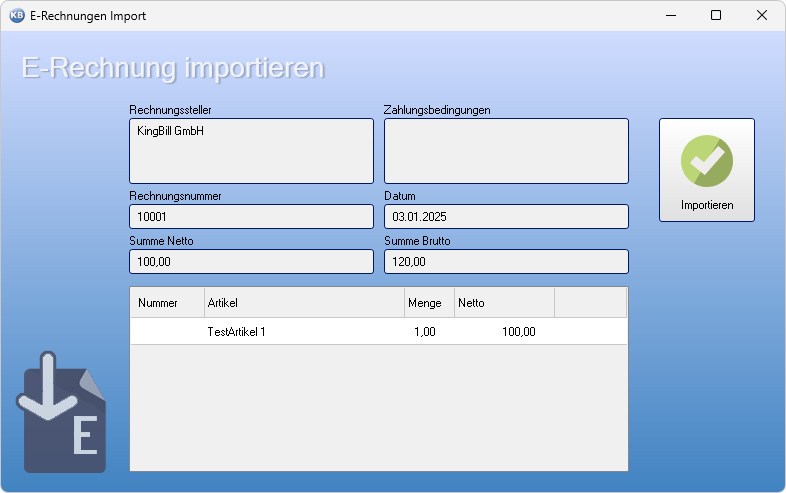
Task: Close the E-Rechnungen Import window
Action: (x=761, y=16)
